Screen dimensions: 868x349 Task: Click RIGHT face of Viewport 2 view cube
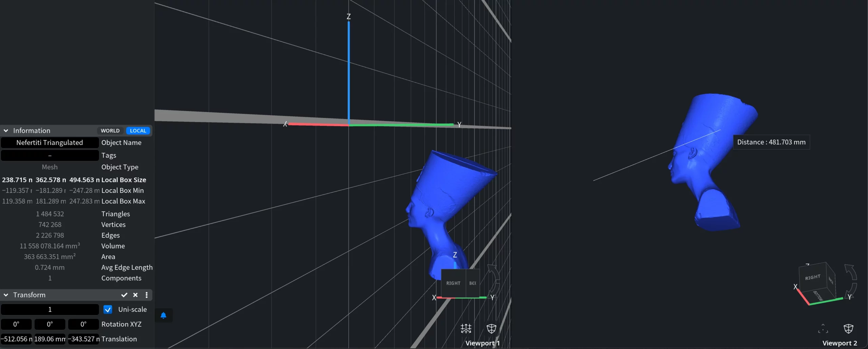(813, 278)
